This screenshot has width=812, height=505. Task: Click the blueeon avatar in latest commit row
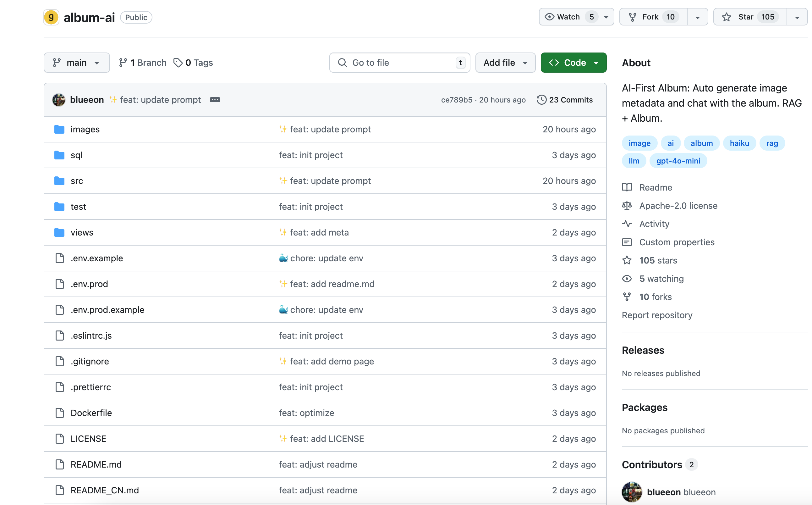pos(59,100)
